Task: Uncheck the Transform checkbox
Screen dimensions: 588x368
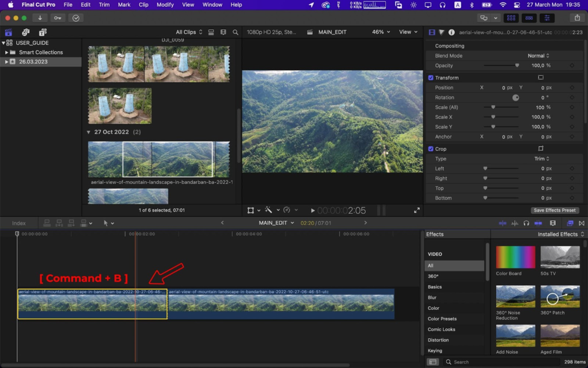Action: (431, 78)
